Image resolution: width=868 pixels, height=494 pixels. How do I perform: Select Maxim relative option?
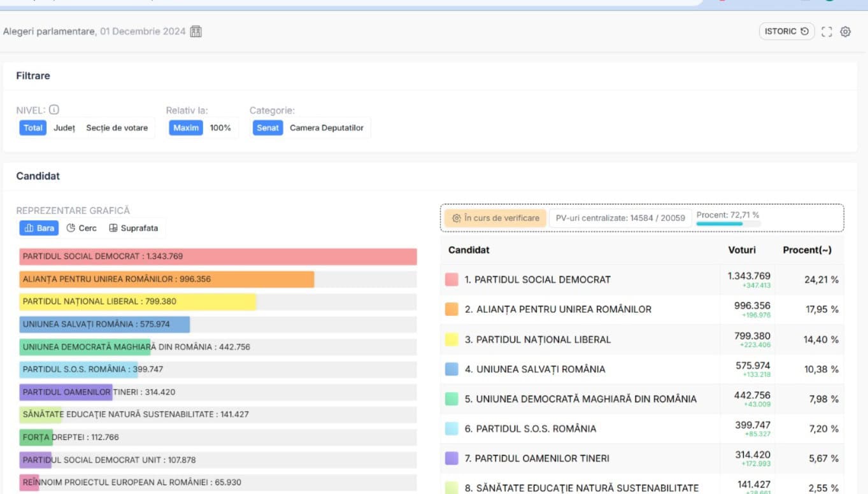(186, 128)
